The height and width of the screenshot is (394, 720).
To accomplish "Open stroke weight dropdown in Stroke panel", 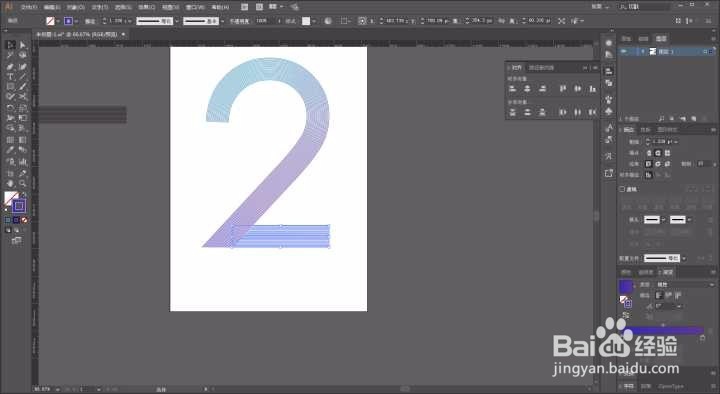I will [676, 141].
